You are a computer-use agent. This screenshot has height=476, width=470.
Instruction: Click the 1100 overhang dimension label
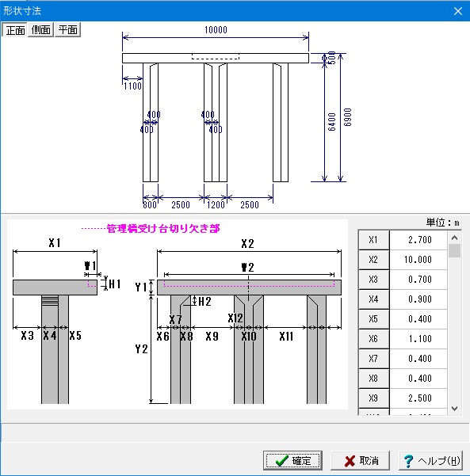(x=133, y=86)
